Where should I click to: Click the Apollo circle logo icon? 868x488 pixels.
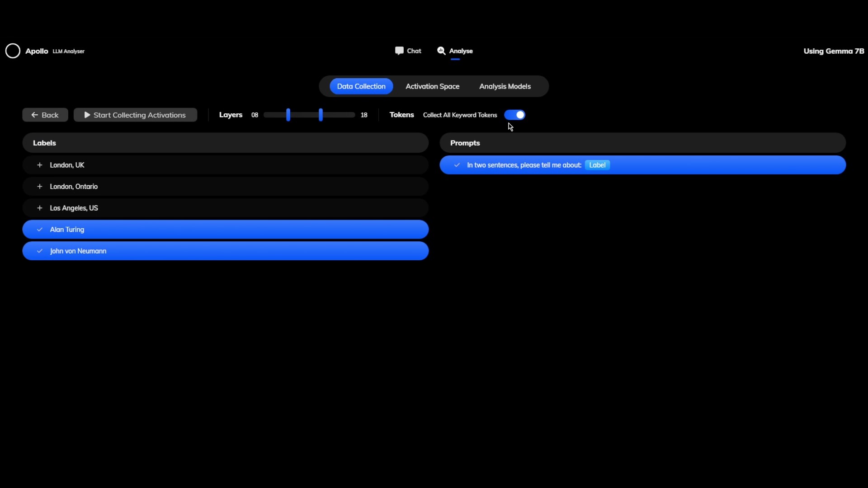pyautogui.click(x=13, y=51)
